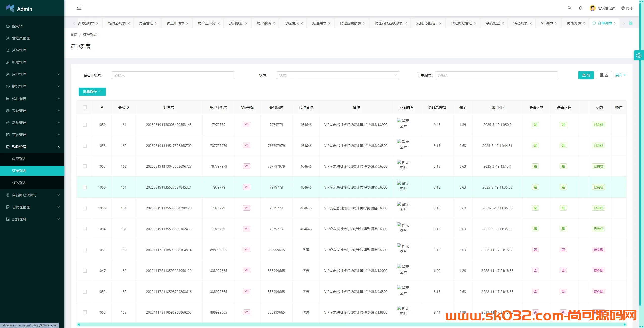Click the language globe icon
The height and width of the screenshot is (328, 644).
pos(623,8)
